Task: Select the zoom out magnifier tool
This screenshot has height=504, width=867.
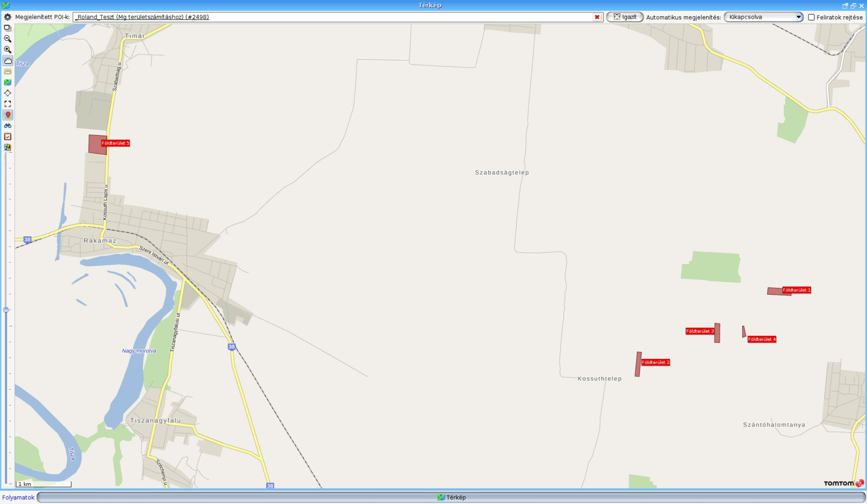Action: (x=8, y=39)
